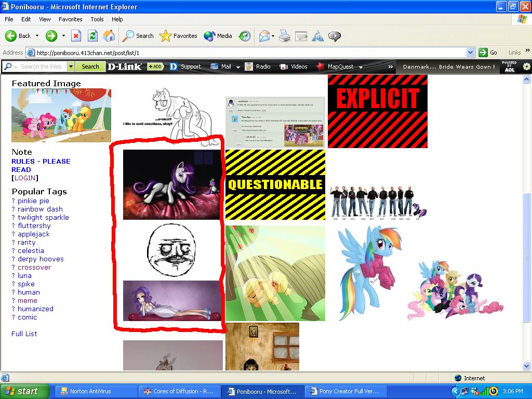Refresh the page using toolbar icon
The width and height of the screenshot is (532, 399).
(x=92, y=36)
